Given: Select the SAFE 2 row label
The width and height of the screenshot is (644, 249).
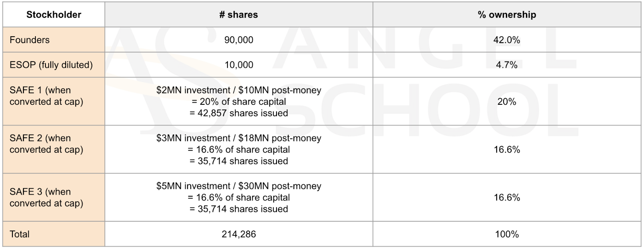Looking at the screenshot, I should 54,149.
